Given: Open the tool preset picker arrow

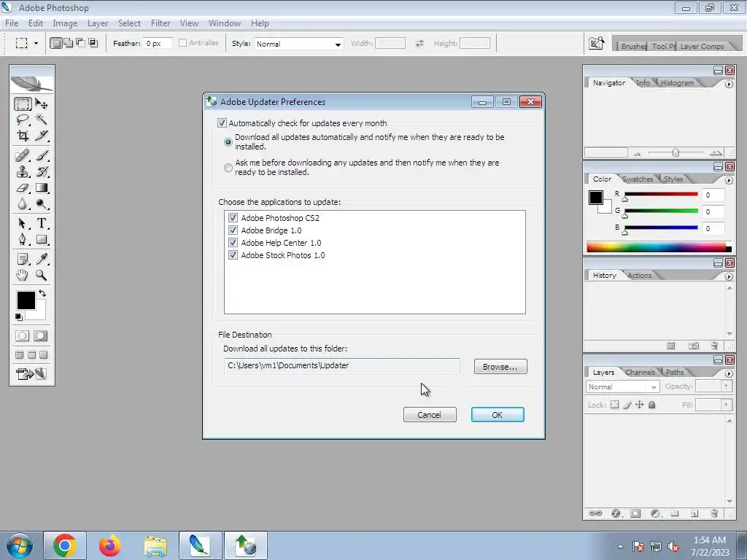Looking at the screenshot, I should 36,43.
